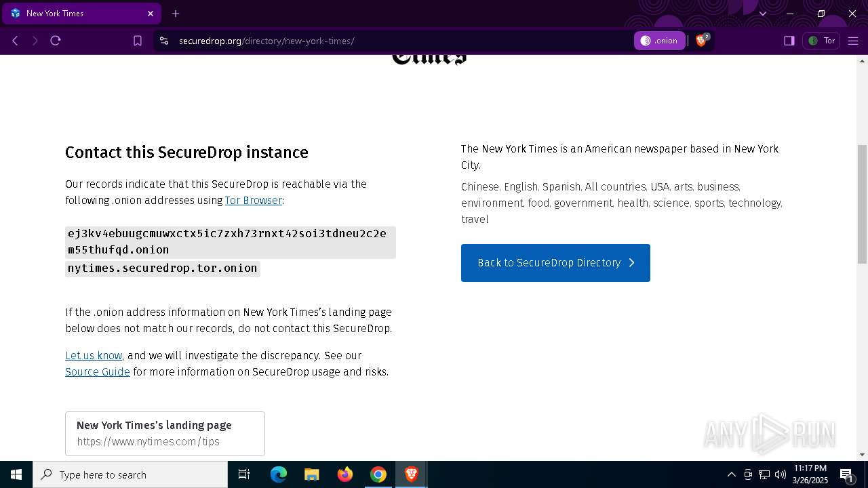
Task: Open the volume control tray icon
Action: point(780,474)
